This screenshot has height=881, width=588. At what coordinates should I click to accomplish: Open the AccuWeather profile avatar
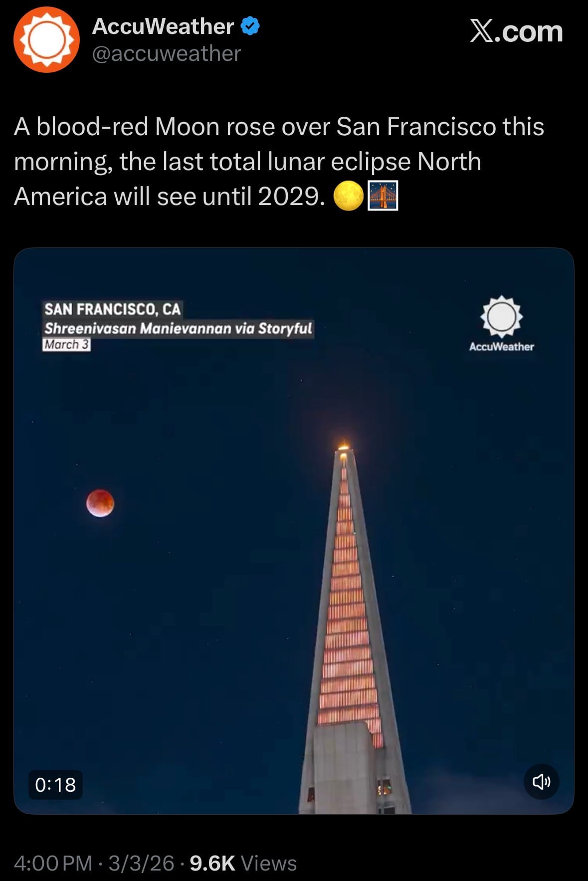pos(46,40)
